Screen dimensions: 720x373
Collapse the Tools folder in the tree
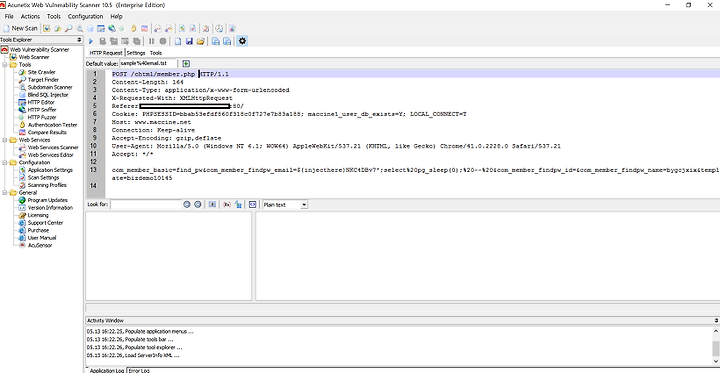pyautogui.click(x=4, y=65)
